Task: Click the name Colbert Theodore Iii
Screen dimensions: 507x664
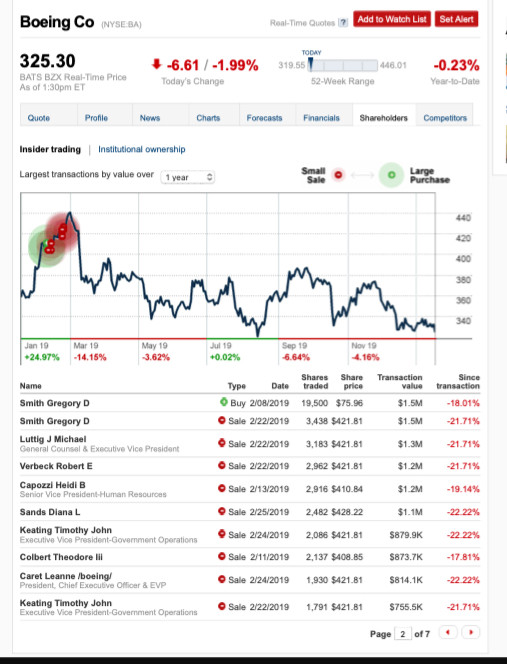Action: (61, 557)
